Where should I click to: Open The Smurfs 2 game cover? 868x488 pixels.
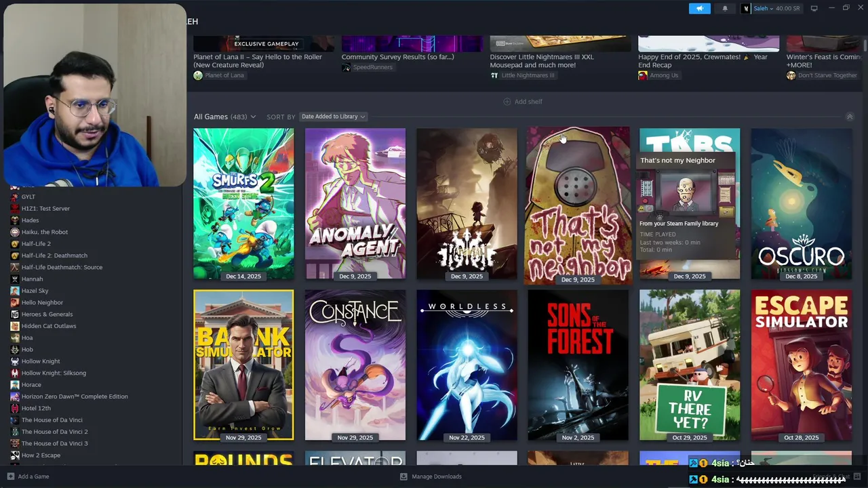pyautogui.click(x=243, y=203)
